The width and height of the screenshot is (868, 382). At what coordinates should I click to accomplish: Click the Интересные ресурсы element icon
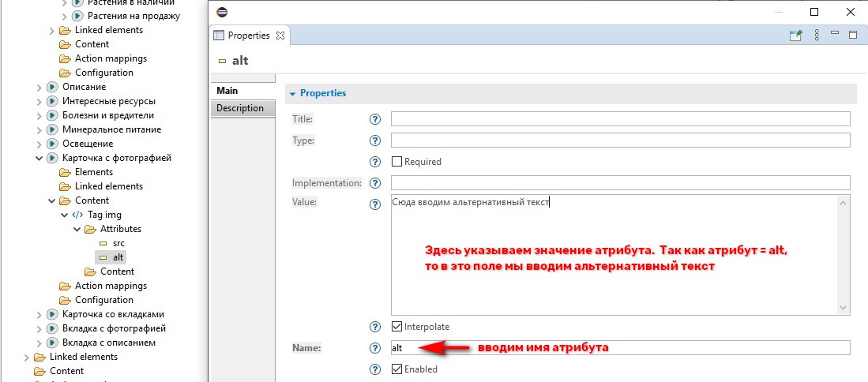53,101
